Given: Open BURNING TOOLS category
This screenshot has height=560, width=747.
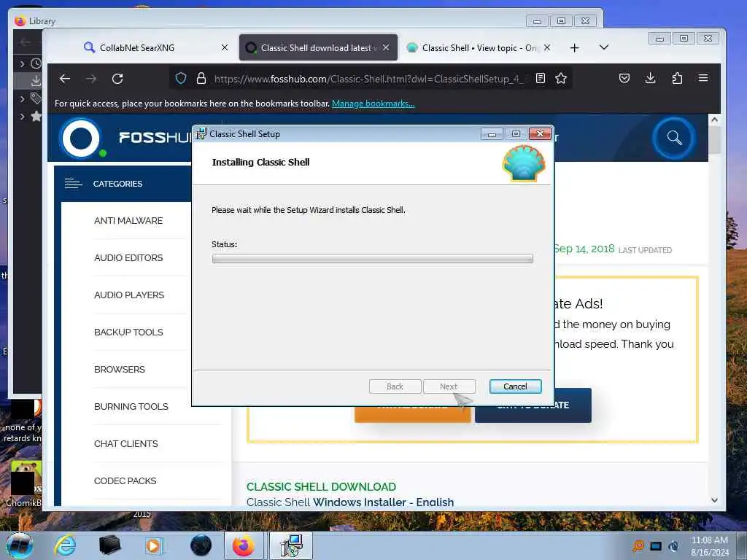Looking at the screenshot, I should [x=131, y=406].
